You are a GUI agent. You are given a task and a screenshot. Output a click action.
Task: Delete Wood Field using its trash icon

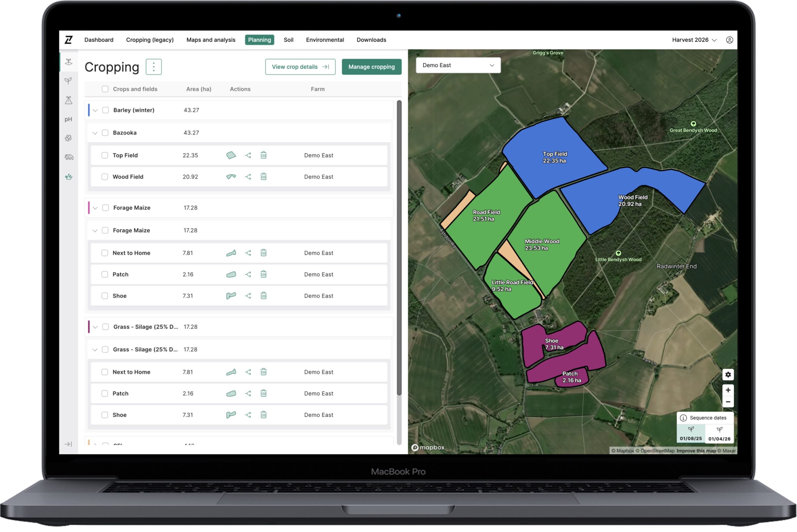(264, 176)
